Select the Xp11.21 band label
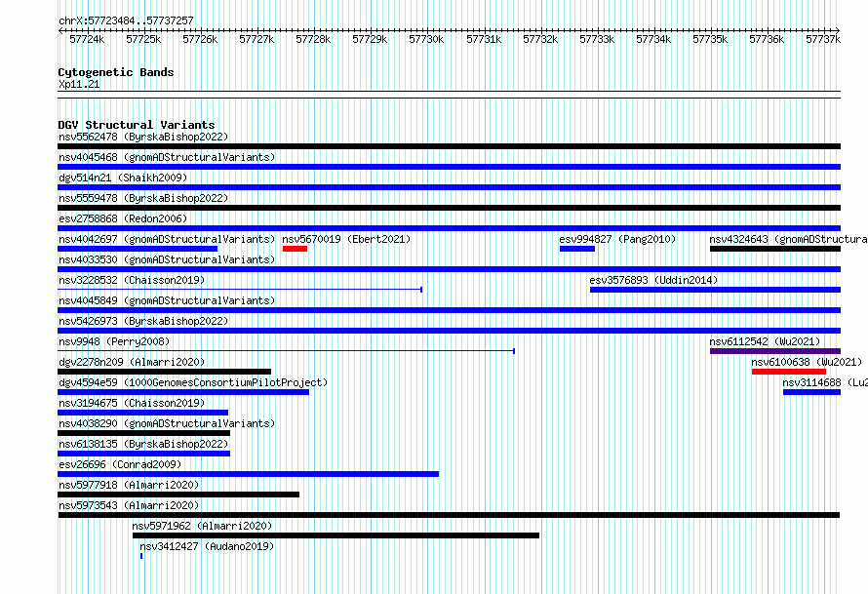Image resolution: width=868 pixels, height=594 pixels. [x=79, y=84]
